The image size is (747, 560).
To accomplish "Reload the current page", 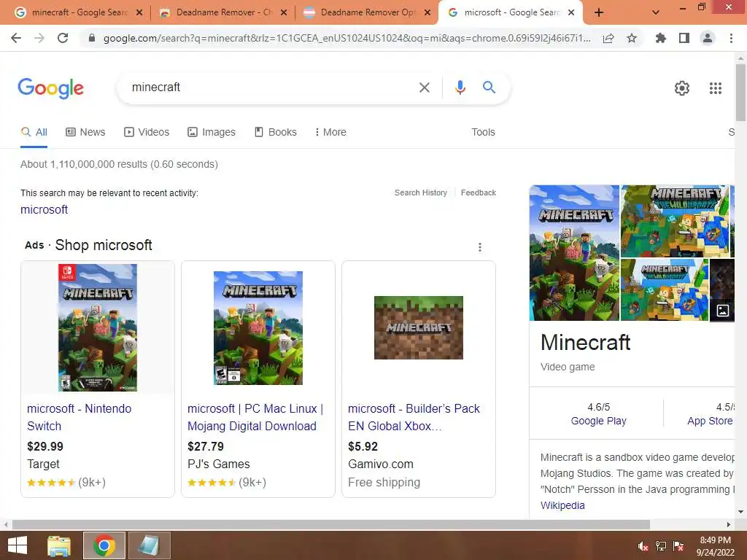I will [x=63, y=38].
